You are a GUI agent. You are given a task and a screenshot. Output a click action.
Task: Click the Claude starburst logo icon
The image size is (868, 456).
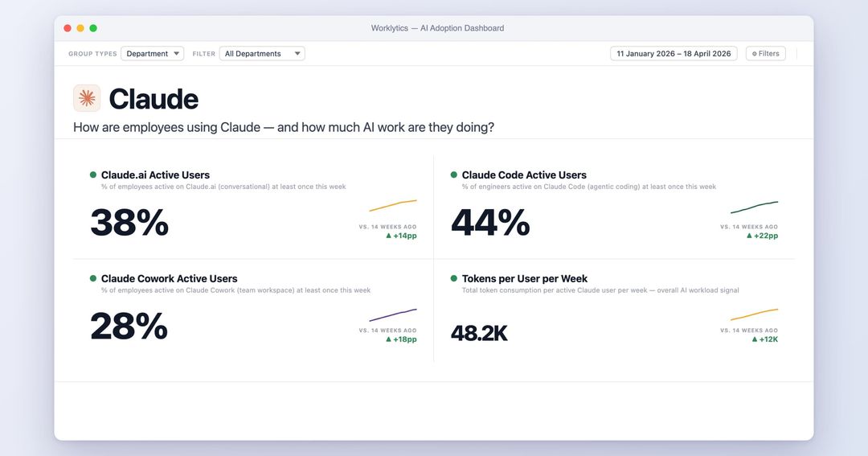[x=87, y=98]
